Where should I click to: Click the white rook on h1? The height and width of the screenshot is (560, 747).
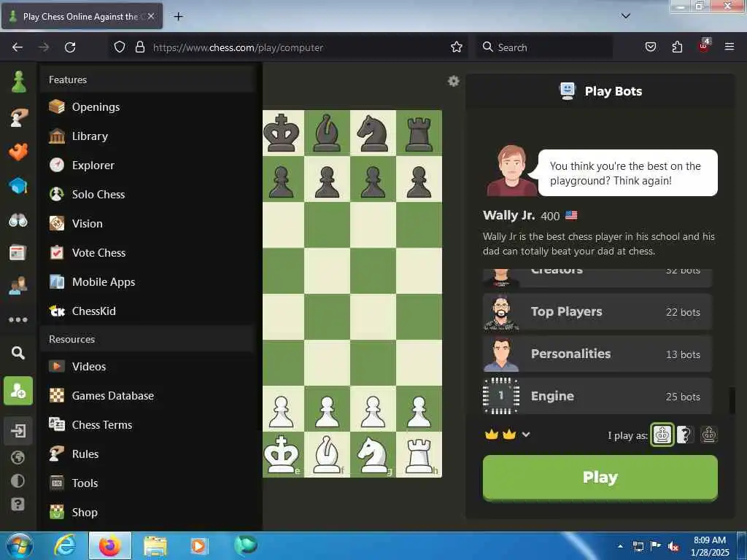419,455
